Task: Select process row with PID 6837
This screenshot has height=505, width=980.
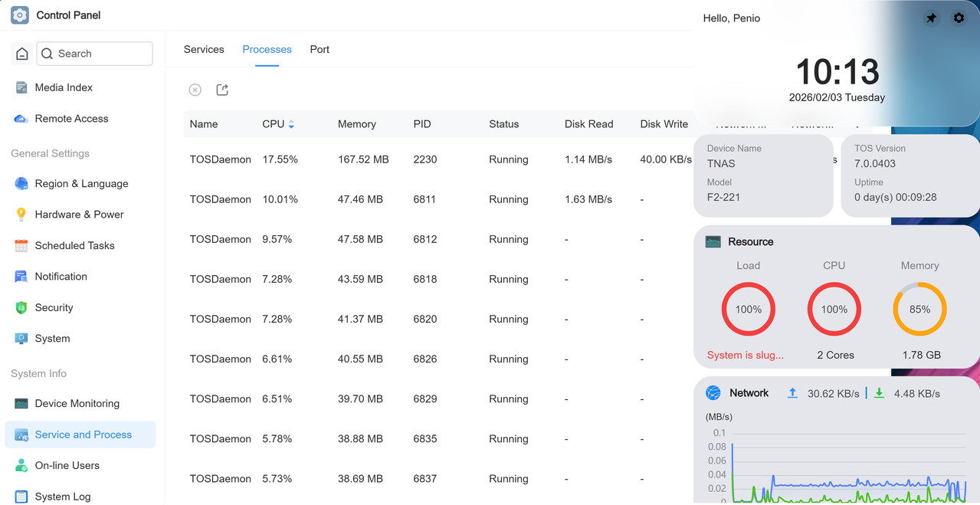Action: (438, 478)
